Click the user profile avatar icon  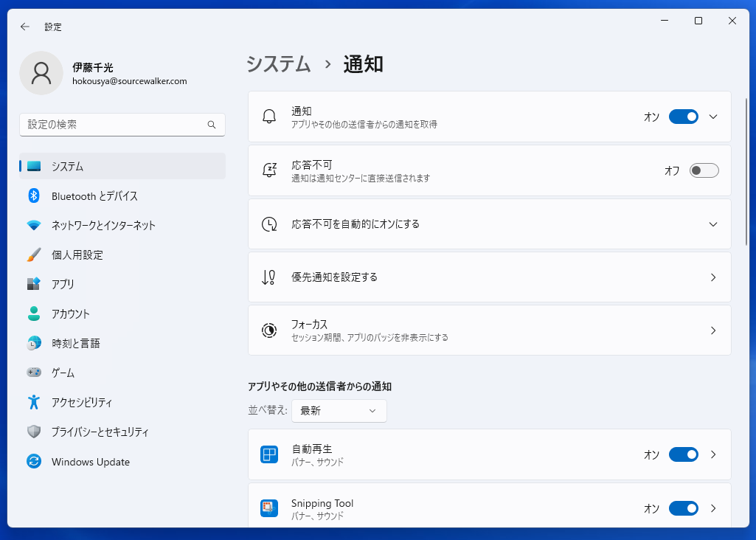click(41, 73)
